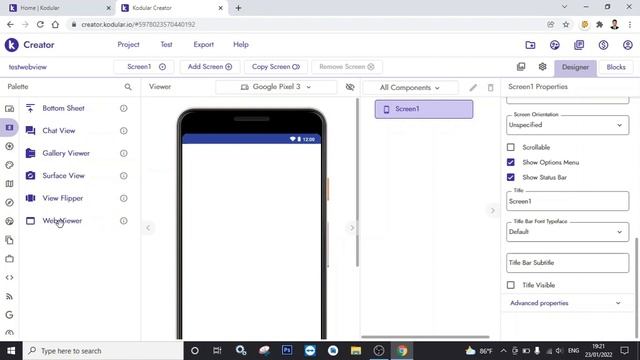Viewport: 640px width, 360px height.
Task: Click the properties panel vertical scrollbar
Action: [x=637, y=288]
